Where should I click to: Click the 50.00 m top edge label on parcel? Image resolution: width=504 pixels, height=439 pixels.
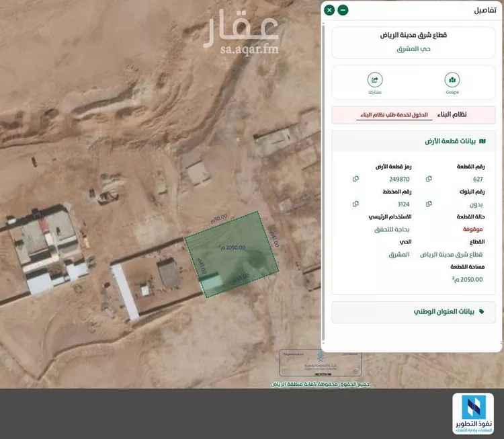[219, 218]
